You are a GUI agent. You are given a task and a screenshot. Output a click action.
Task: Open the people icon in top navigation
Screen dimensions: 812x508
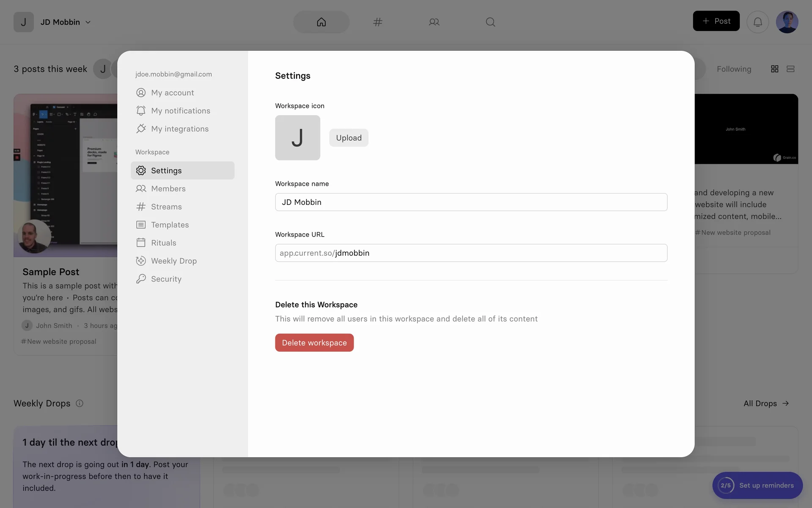(434, 22)
